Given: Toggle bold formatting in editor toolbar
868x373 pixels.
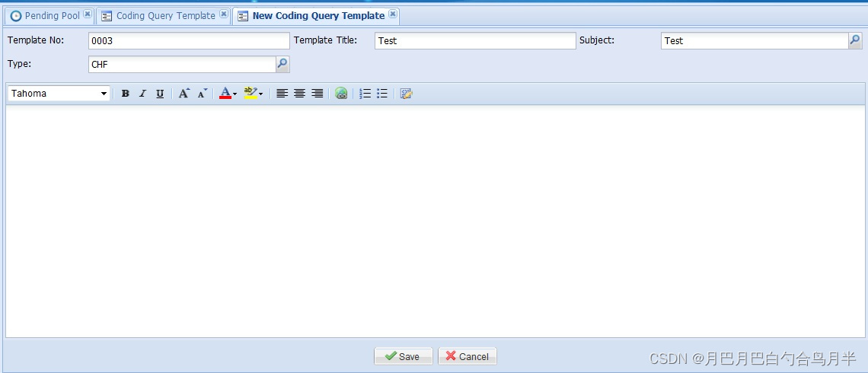Looking at the screenshot, I should pyautogui.click(x=126, y=94).
